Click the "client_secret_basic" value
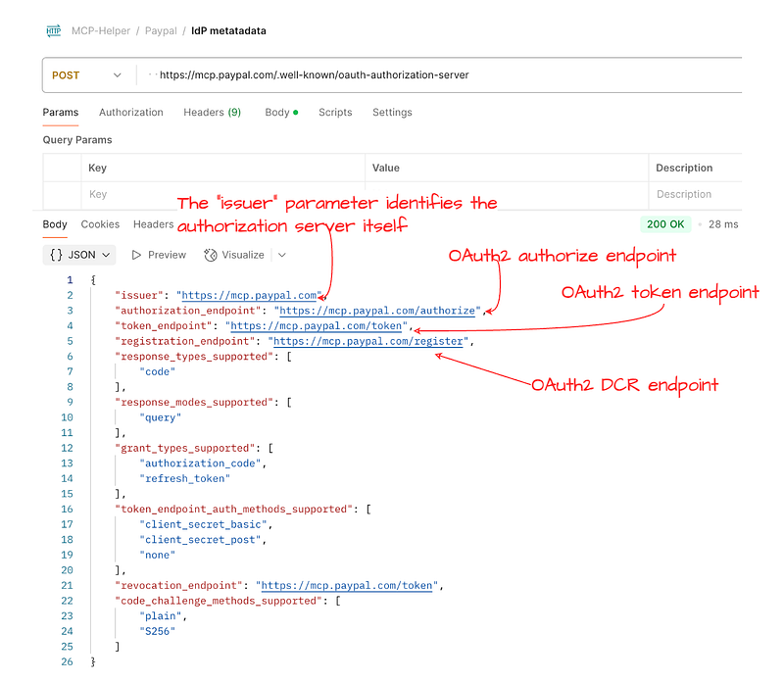Viewport: 784px width, 682px height. coord(203,524)
